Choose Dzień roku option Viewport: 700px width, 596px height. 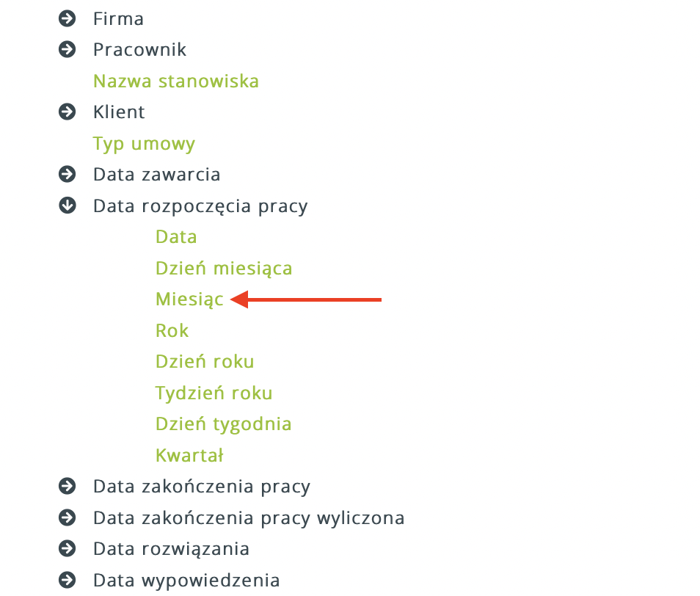(205, 362)
